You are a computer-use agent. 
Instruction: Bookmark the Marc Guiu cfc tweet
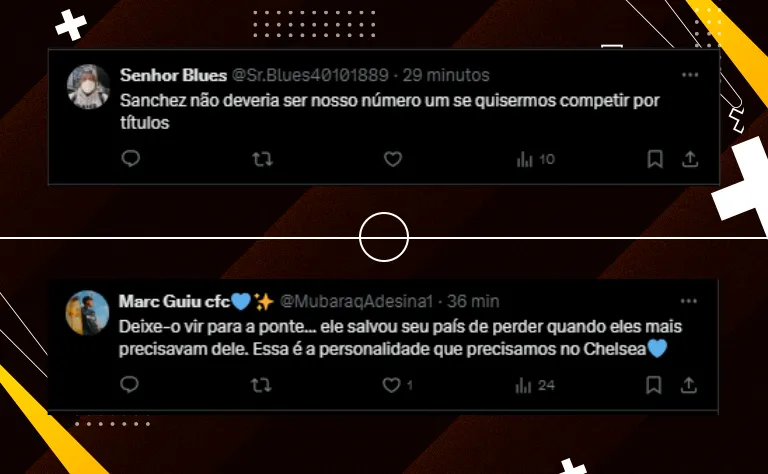(x=653, y=385)
